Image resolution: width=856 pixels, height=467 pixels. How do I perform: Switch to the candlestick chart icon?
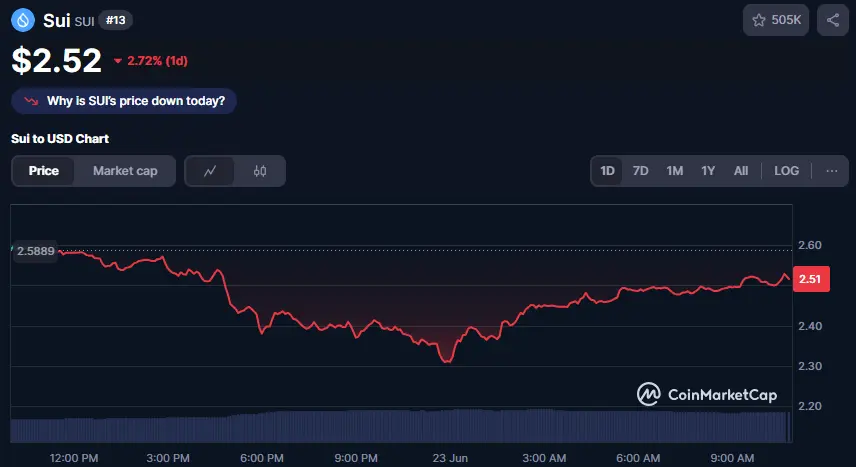(260, 171)
